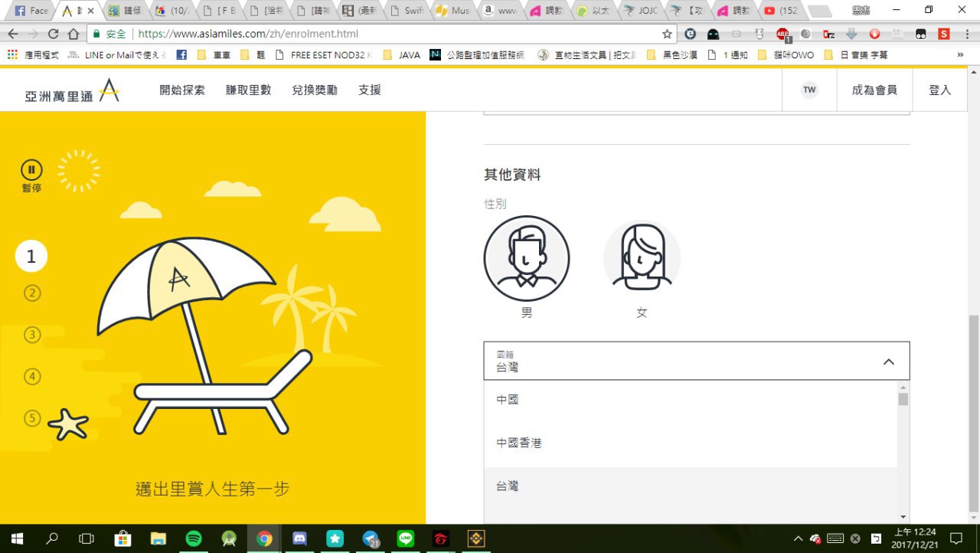
Task: Open LINE from the taskbar
Action: coord(406,538)
